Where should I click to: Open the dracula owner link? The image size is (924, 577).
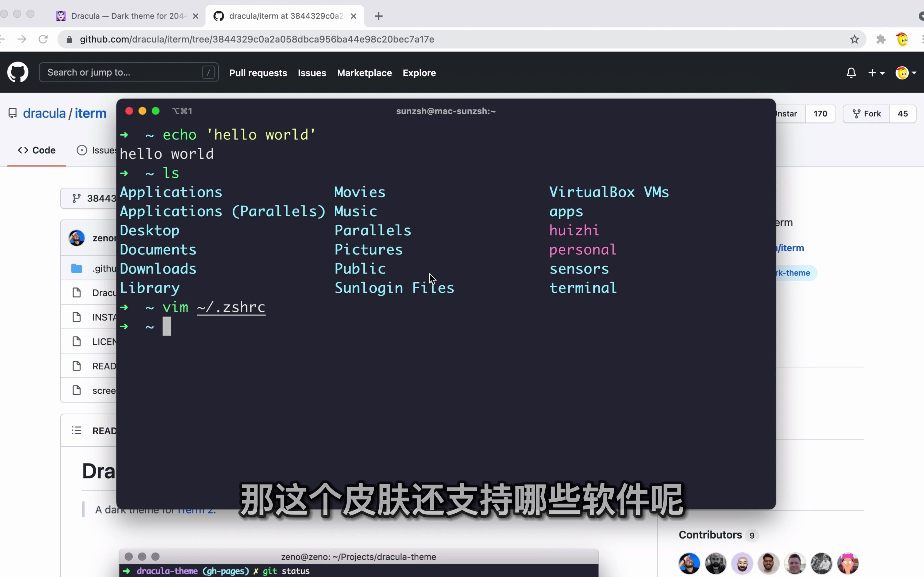pyautogui.click(x=44, y=113)
